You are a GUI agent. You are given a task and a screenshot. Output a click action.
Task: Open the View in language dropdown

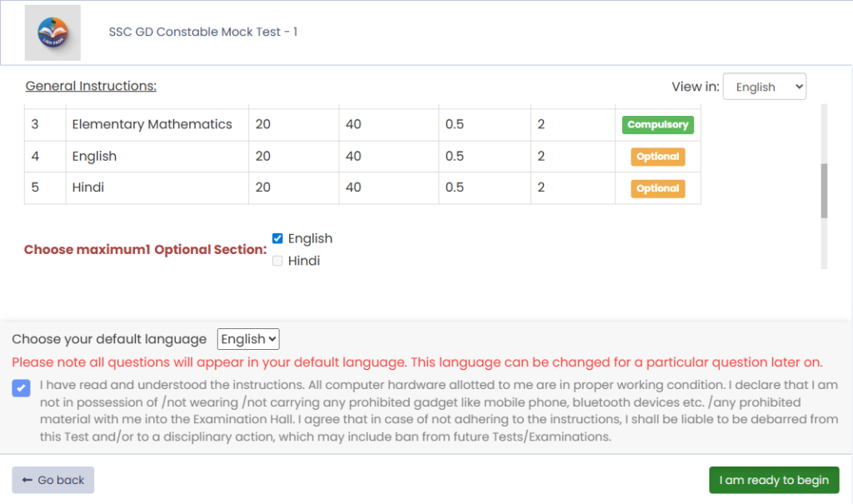(x=764, y=87)
